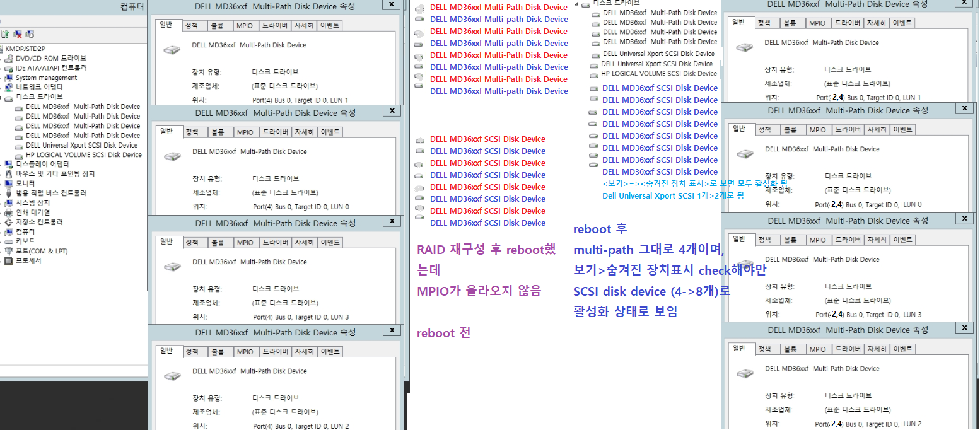Image resolution: width=980 pixels, height=430 pixels.
Task: Open 드라이버 tab in Port(4) LUN 0 dialog
Action: pyautogui.click(x=275, y=132)
